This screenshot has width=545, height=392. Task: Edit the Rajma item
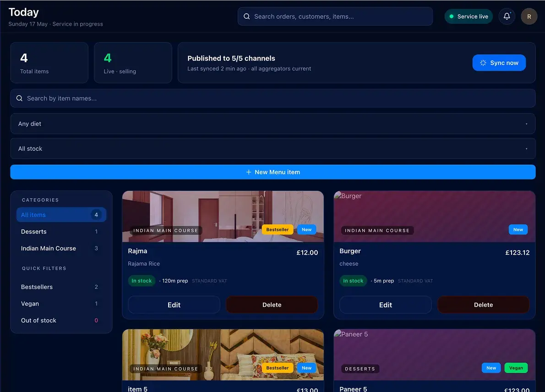(174, 305)
